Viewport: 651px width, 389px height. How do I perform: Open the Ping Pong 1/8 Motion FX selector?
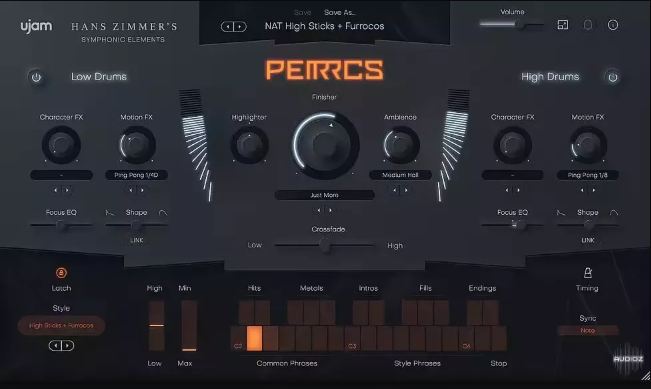[587, 175]
